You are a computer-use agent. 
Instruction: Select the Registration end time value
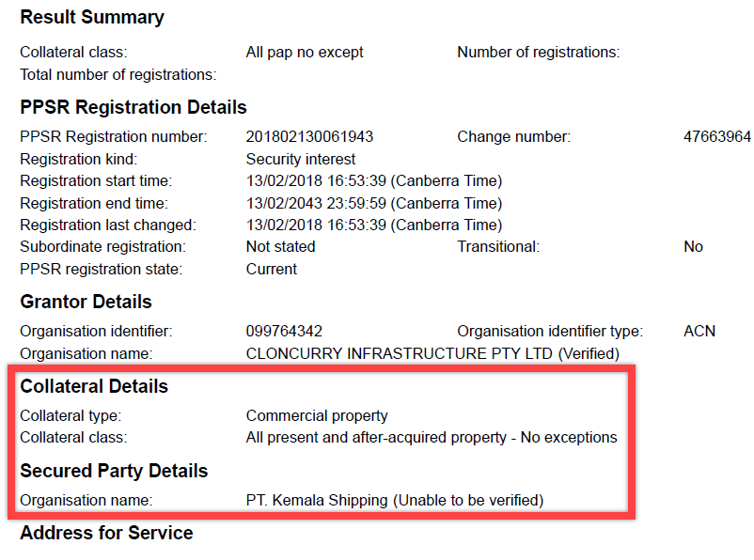coord(374,203)
